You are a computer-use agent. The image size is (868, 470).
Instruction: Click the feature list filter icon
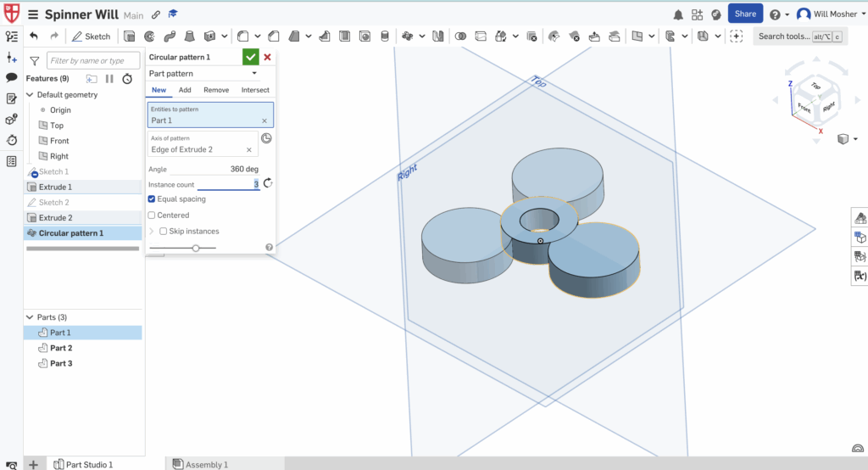(x=34, y=61)
